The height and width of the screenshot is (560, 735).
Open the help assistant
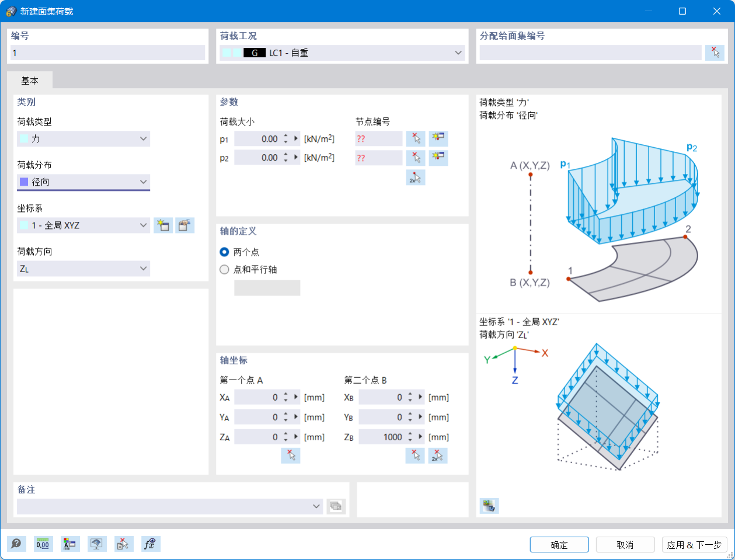[x=17, y=544]
